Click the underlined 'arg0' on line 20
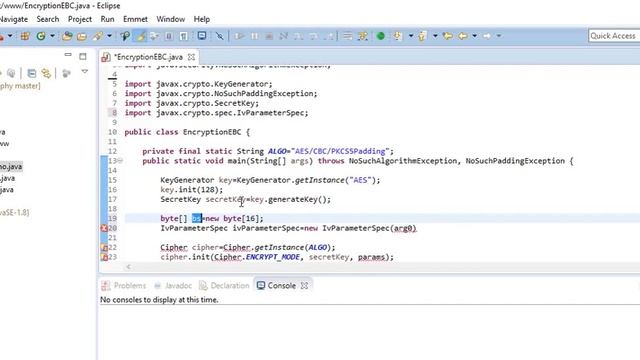 tap(404, 228)
